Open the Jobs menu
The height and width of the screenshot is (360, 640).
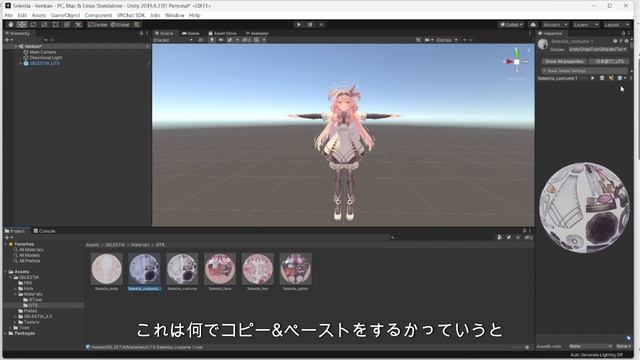155,15
